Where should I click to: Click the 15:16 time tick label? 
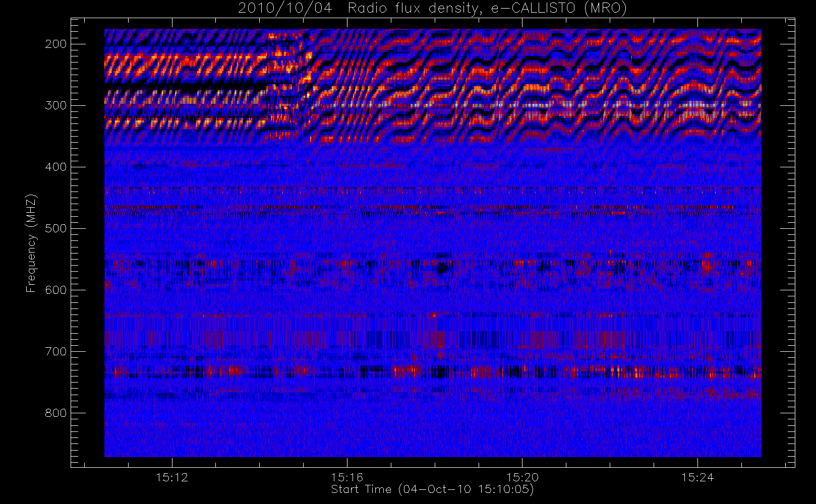[x=347, y=477]
